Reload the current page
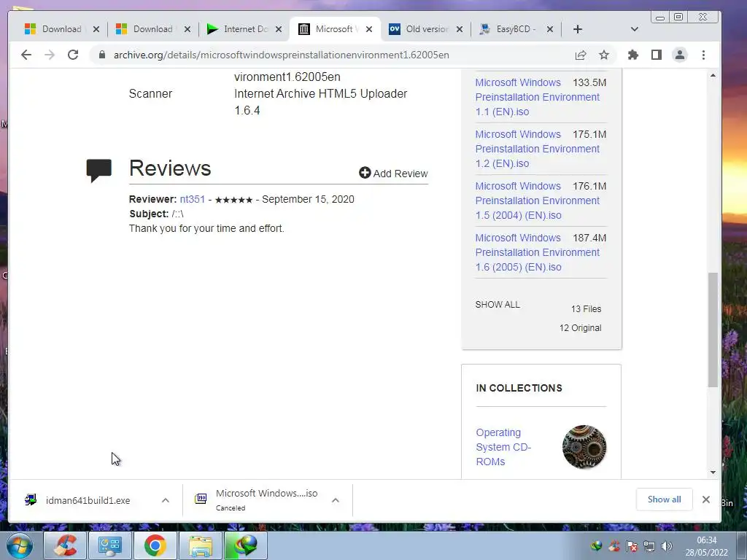The height and width of the screenshot is (560, 747). point(73,55)
